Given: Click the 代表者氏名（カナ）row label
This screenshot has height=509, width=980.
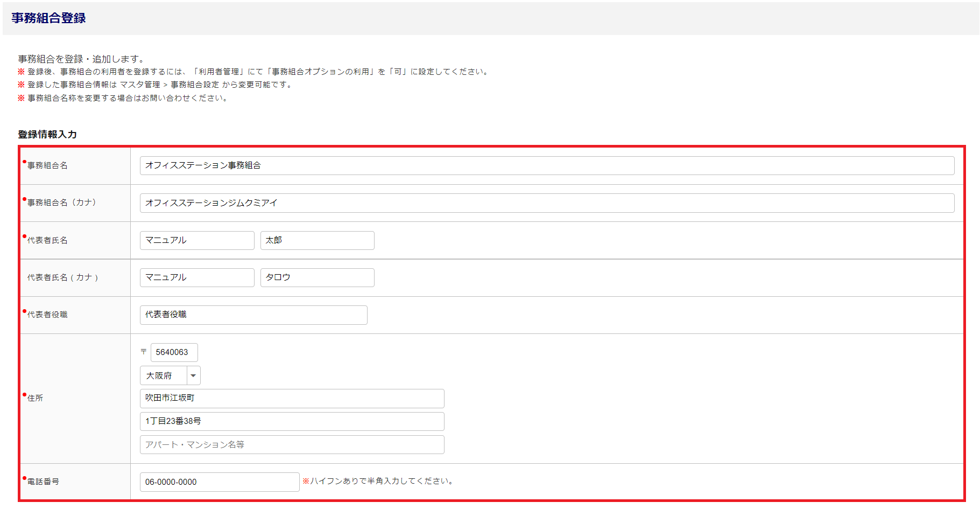Looking at the screenshot, I should (62, 277).
